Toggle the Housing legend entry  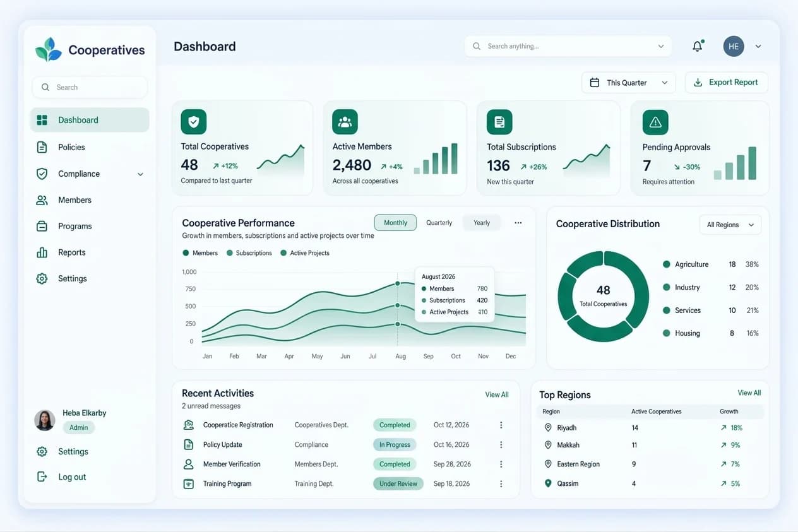pyautogui.click(x=711, y=333)
